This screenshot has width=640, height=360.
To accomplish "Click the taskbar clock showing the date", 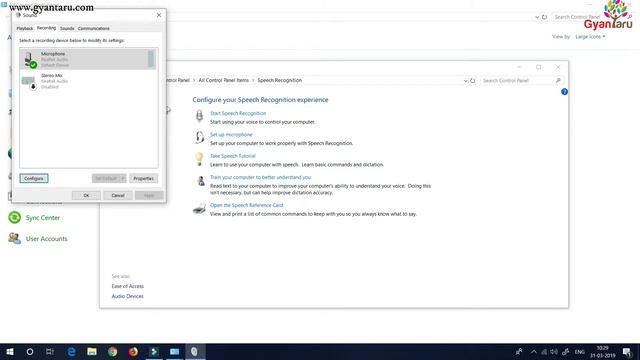I will click(x=602, y=352).
